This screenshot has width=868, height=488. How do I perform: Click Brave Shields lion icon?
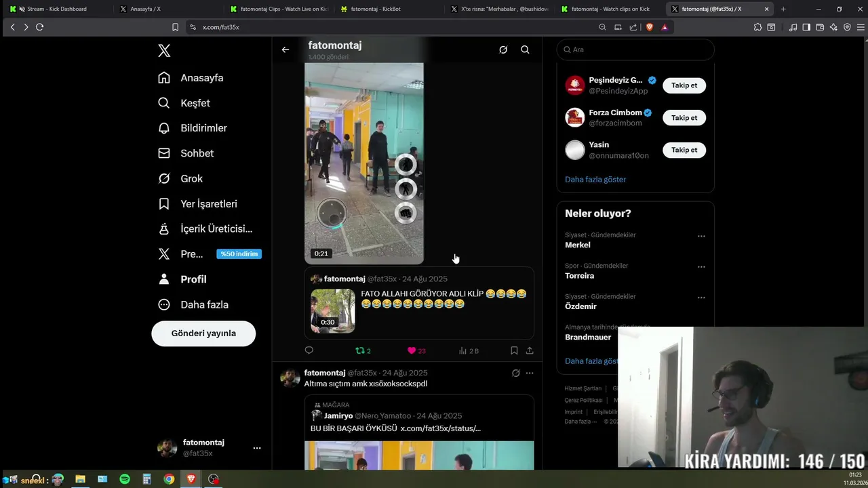pyautogui.click(x=650, y=27)
